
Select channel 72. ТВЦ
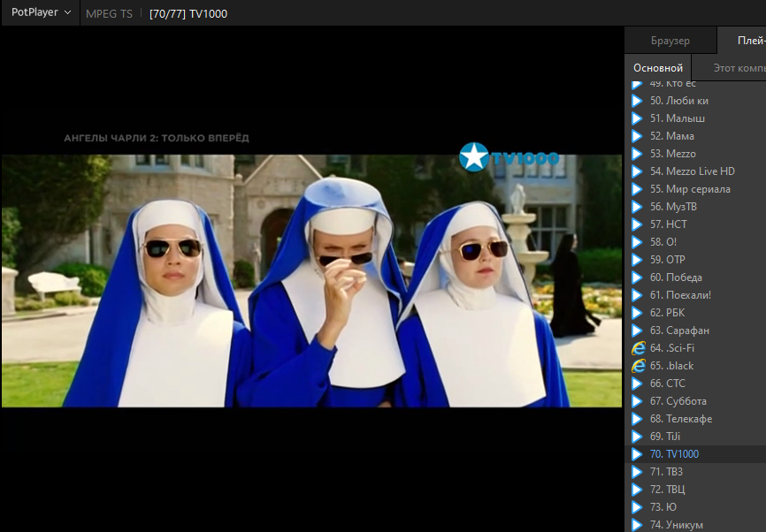point(695,490)
